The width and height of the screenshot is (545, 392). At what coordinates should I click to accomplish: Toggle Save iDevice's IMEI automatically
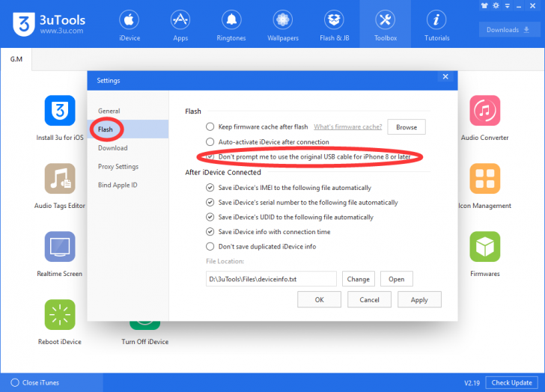click(210, 188)
